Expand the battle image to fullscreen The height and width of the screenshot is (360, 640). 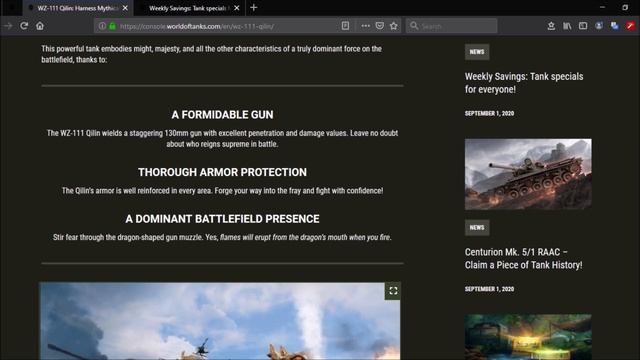[x=393, y=291]
